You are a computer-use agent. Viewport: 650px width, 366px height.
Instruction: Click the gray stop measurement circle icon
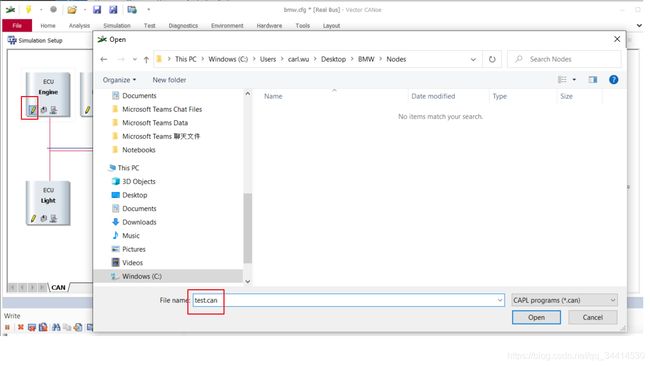tap(53, 9)
